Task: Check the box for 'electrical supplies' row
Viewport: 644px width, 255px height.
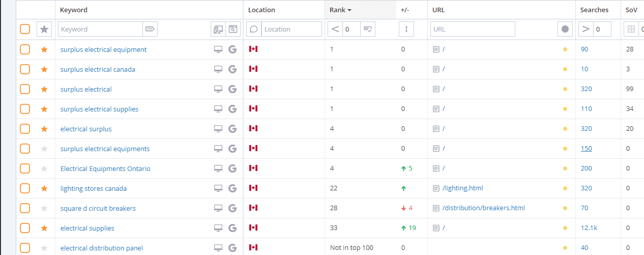Action: click(25, 228)
